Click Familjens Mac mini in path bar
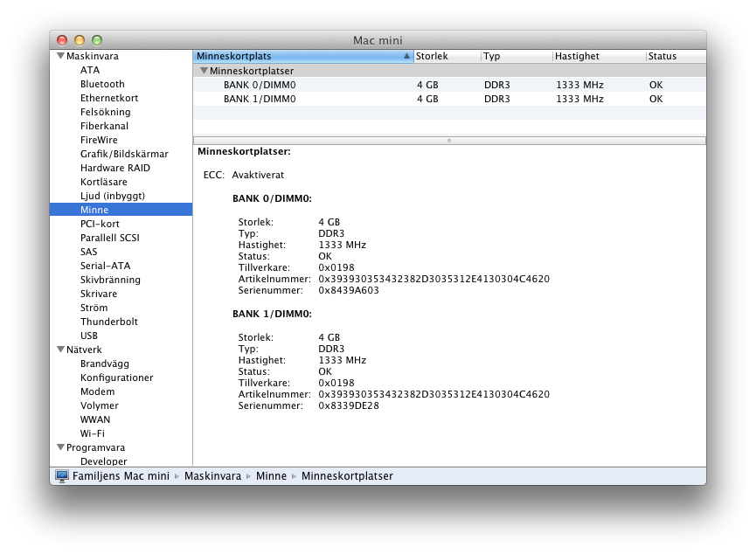The height and width of the screenshot is (554, 756). point(121,476)
